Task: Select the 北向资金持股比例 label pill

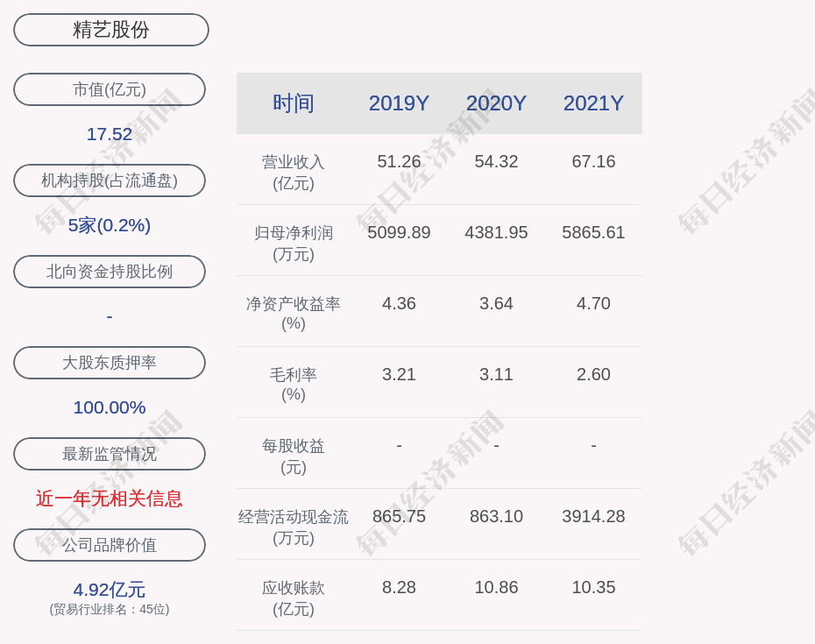Action: click(110, 272)
